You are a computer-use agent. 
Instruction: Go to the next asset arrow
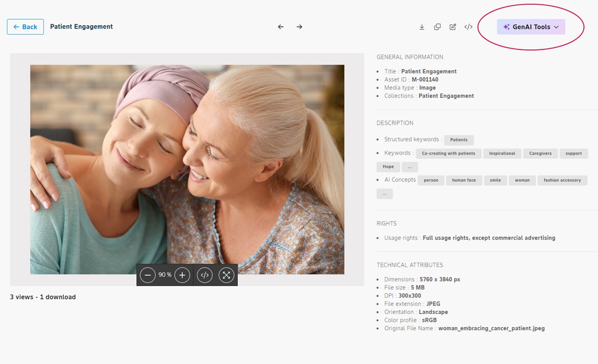click(x=299, y=27)
